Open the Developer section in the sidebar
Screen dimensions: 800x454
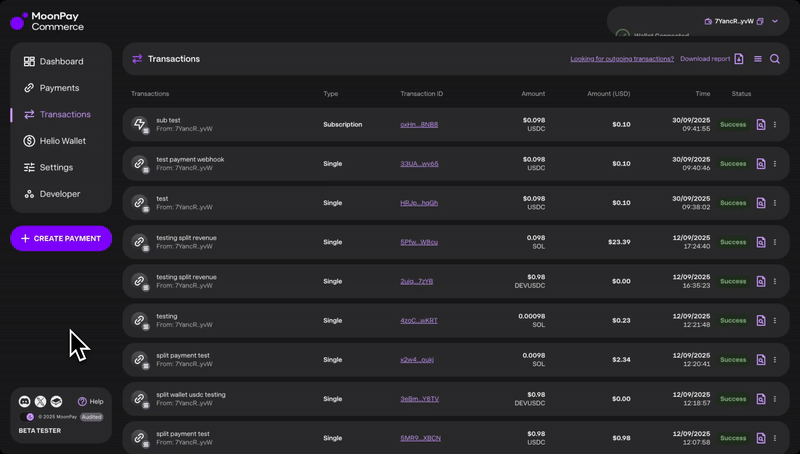52,194
